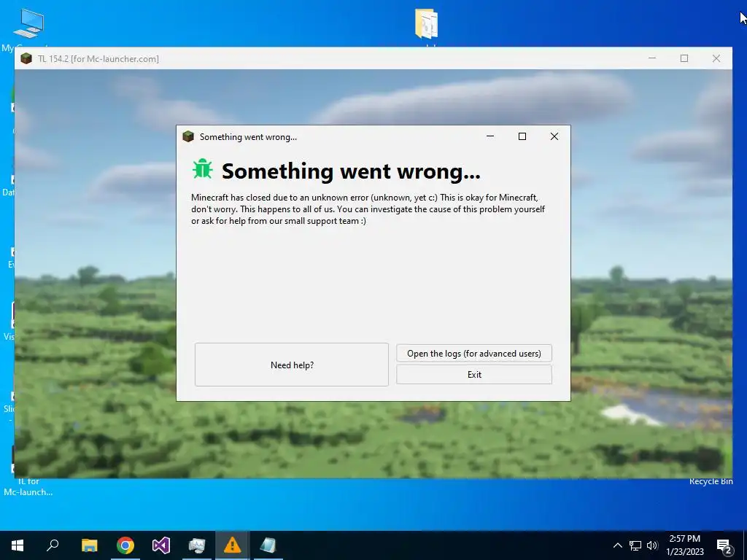Screen dimensions: 747x560
Task: Click the Need help? button
Action: (292, 365)
